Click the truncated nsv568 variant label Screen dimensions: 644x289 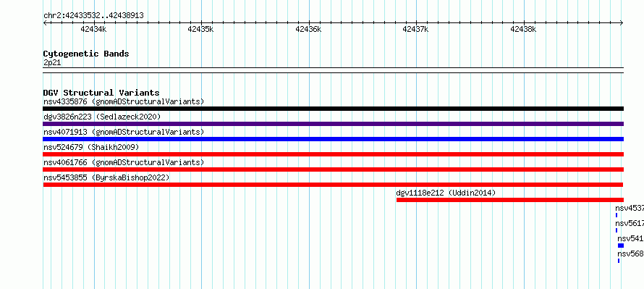[x=631, y=254]
